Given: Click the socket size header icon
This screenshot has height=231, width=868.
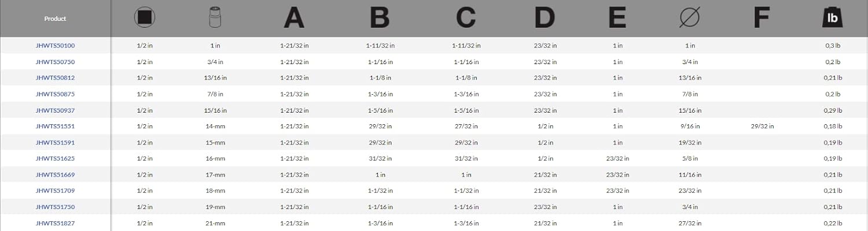Looking at the screenshot, I should point(215,18).
